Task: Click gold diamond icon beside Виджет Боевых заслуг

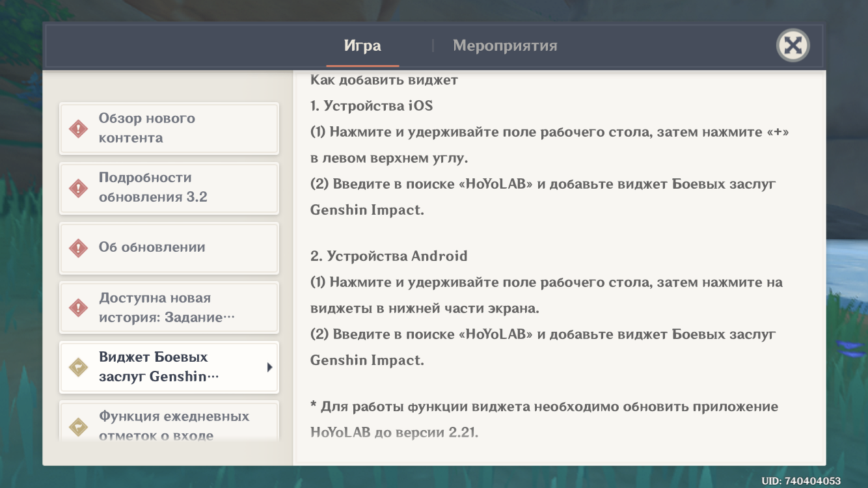Action: 79,367
